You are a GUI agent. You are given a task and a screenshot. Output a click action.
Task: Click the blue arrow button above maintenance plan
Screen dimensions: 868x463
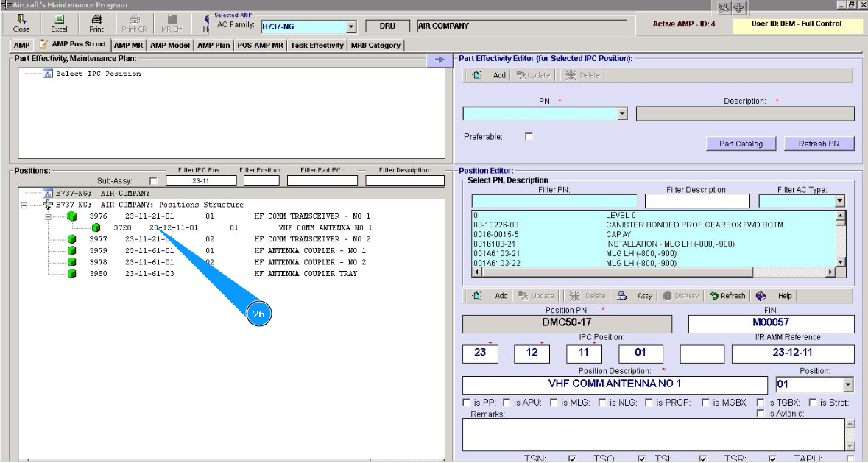pyautogui.click(x=439, y=60)
